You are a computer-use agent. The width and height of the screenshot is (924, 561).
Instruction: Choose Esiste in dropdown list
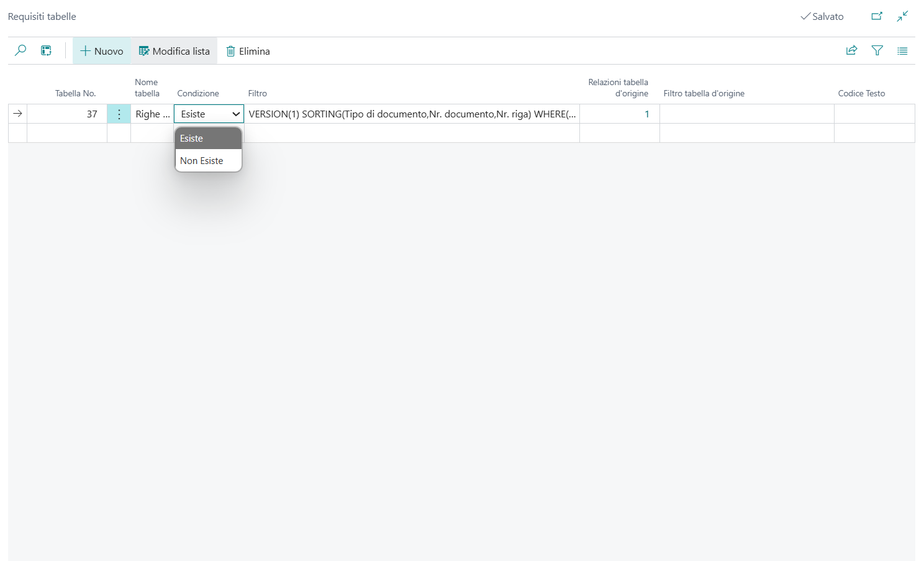click(209, 139)
